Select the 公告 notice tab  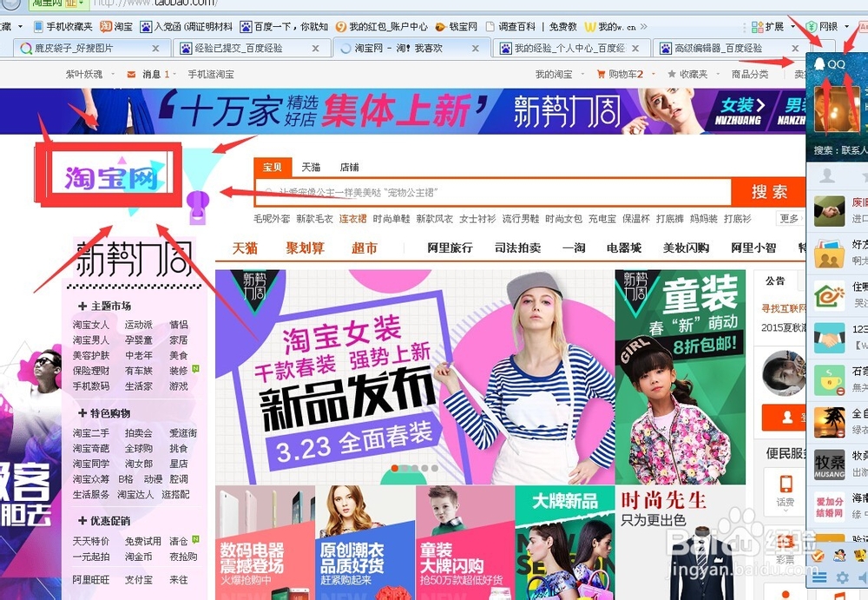click(775, 280)
